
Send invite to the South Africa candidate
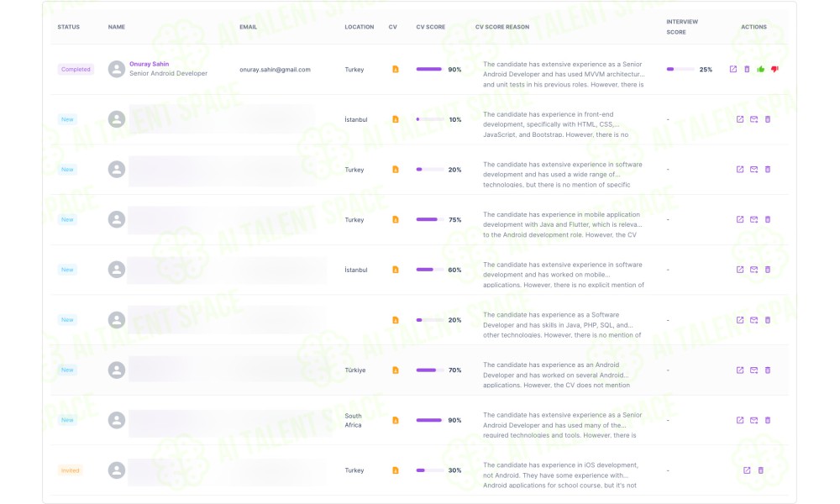(753, 421)
